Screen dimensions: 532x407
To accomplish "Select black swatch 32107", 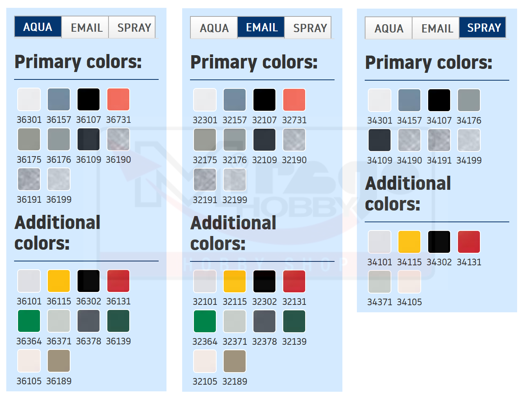I will (x=264, y=100).
